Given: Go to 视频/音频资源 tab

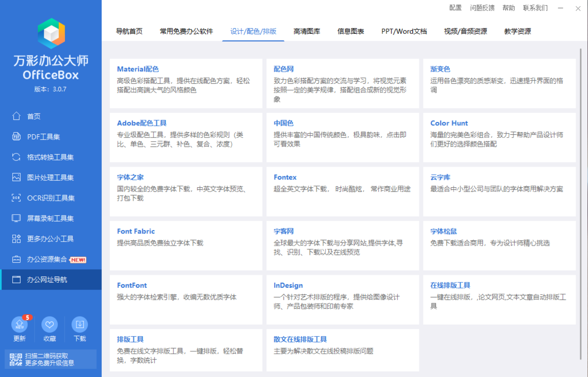Looking at the screenshot, I should pyautogui.click(x=465, y=31).
